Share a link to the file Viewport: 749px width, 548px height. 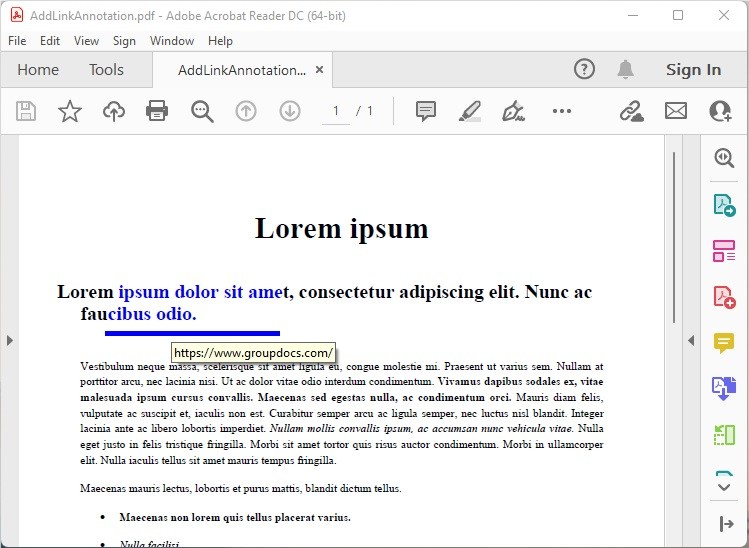631,111
